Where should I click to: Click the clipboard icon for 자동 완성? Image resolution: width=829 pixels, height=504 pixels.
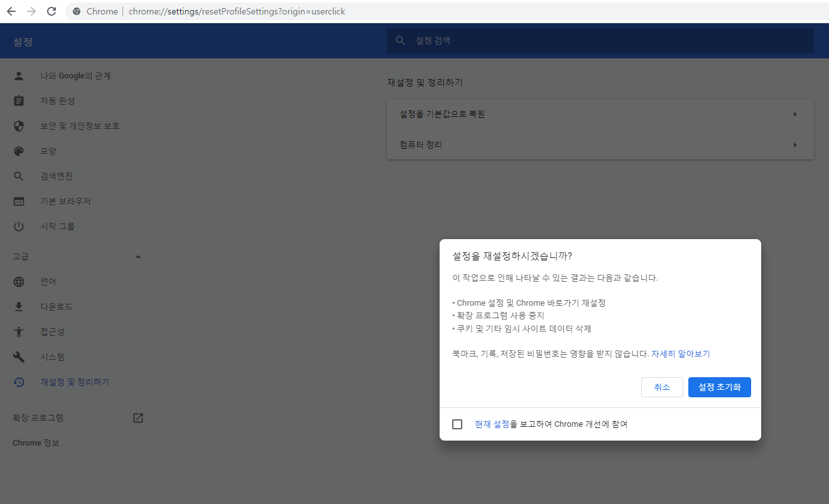pyautogui.click(x=19, y=101)
